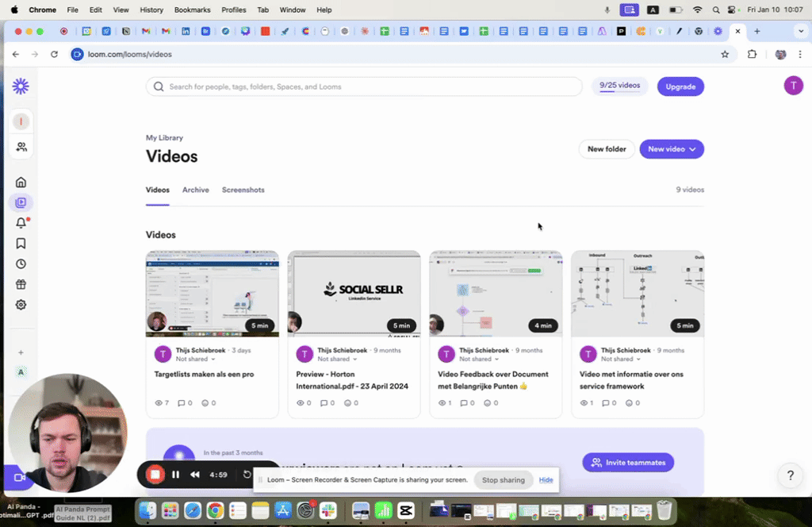Open notifications via the bell icon
Screen dimensions: 812x527
(x=21, y=223)
